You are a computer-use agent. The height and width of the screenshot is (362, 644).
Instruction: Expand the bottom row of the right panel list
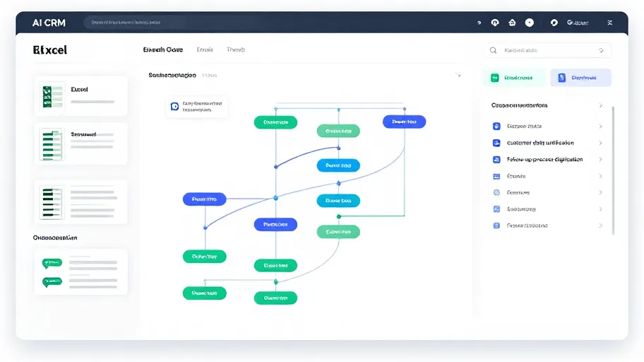coord(600,226)
